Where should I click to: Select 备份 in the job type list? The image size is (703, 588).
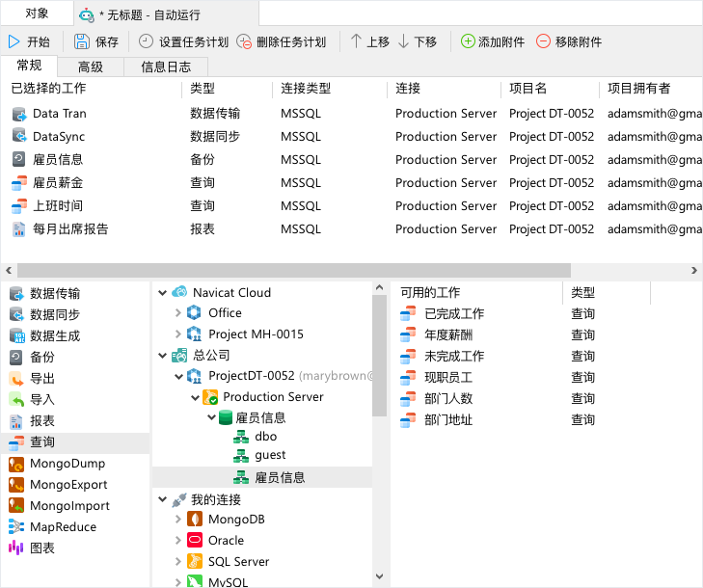point(42,357)
